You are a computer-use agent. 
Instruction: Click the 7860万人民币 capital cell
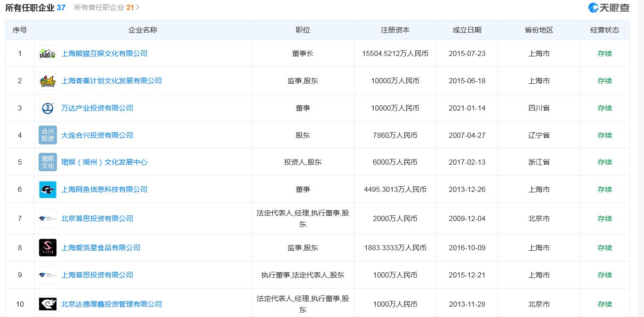pos(395,135)
